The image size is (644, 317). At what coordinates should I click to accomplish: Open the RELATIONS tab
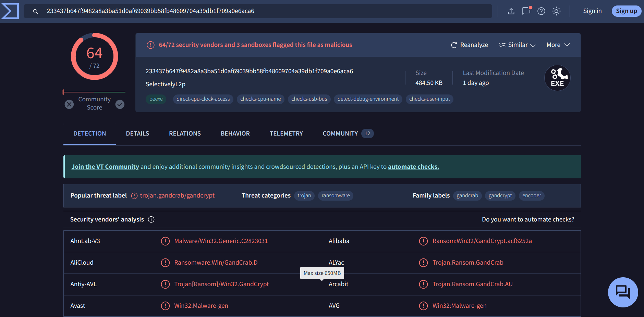(185, 134)
